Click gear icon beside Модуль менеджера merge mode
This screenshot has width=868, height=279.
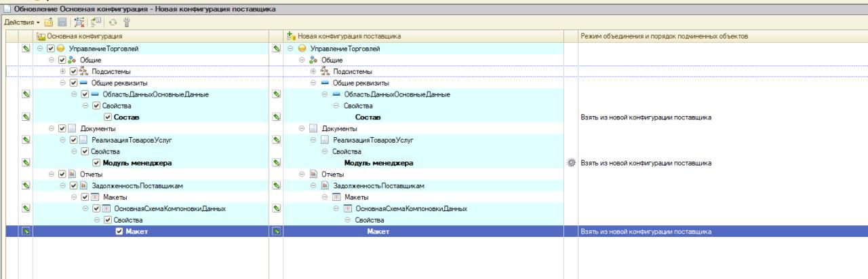click(572, 163)
